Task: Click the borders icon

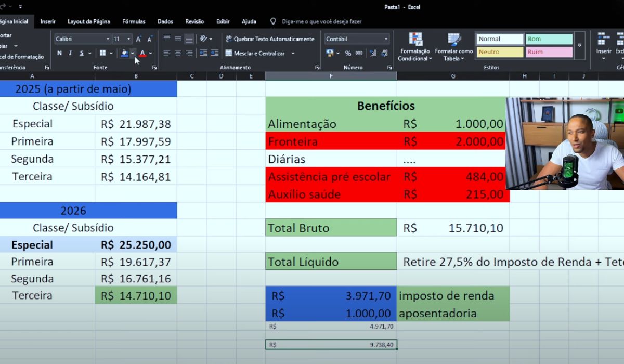Action: coord(103,53)
